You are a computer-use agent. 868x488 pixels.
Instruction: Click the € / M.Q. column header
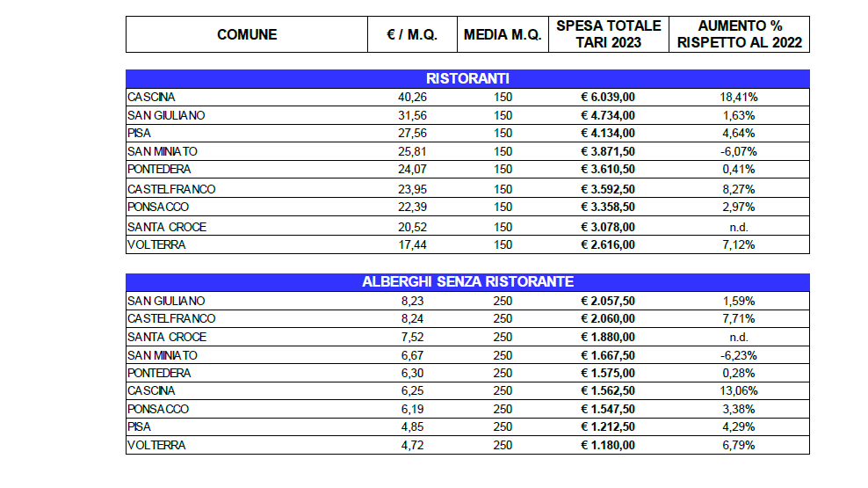[x=411, y=35]
